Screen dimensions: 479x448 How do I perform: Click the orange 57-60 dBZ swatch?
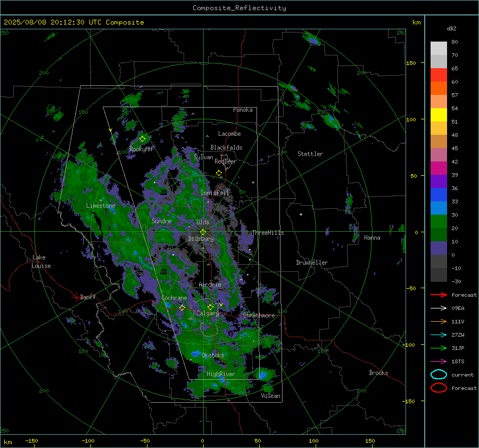pos(439,88)
